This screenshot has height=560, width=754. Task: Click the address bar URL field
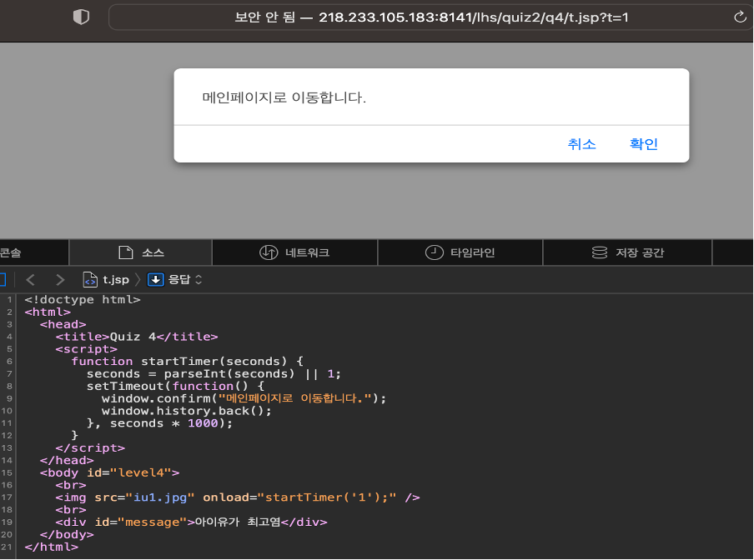tap(431, 17)
